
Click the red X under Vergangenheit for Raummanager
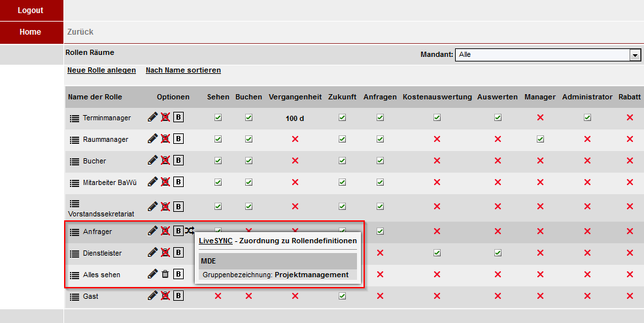point(295,139)
